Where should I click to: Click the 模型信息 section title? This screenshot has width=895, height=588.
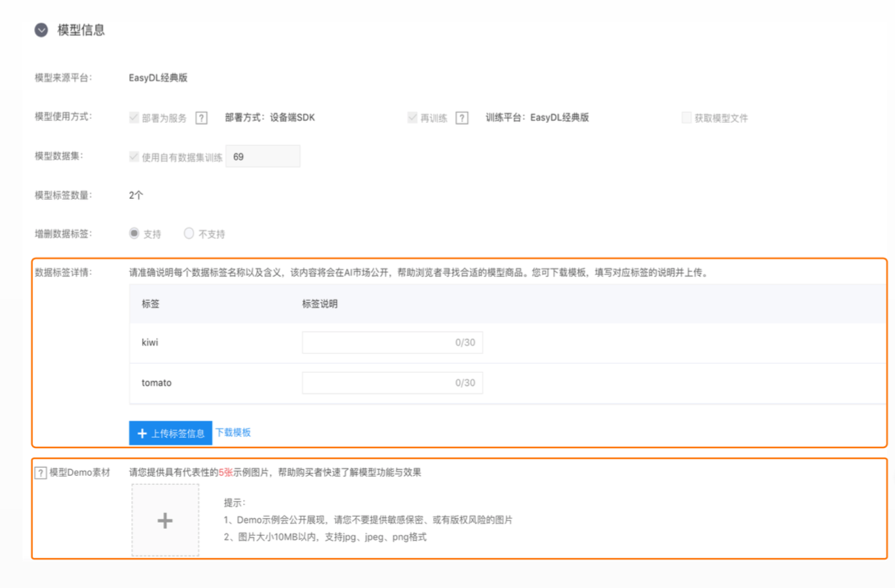81,30
